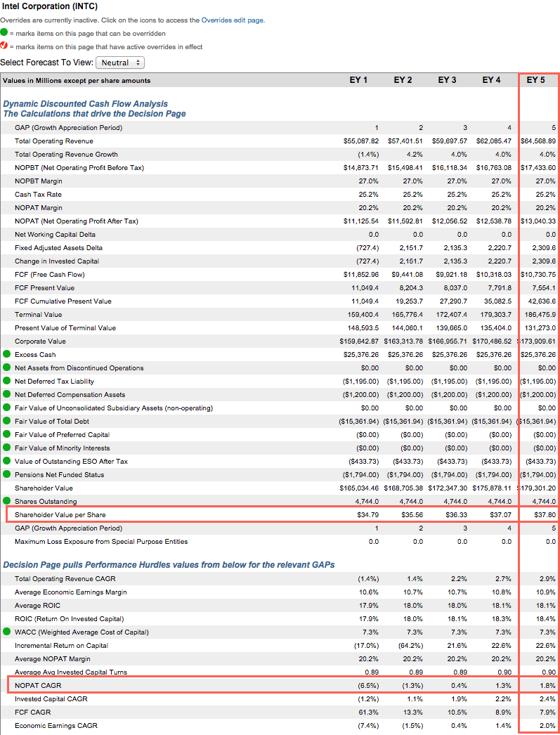Click EY 5 ROIC value 18.4%

547,619
